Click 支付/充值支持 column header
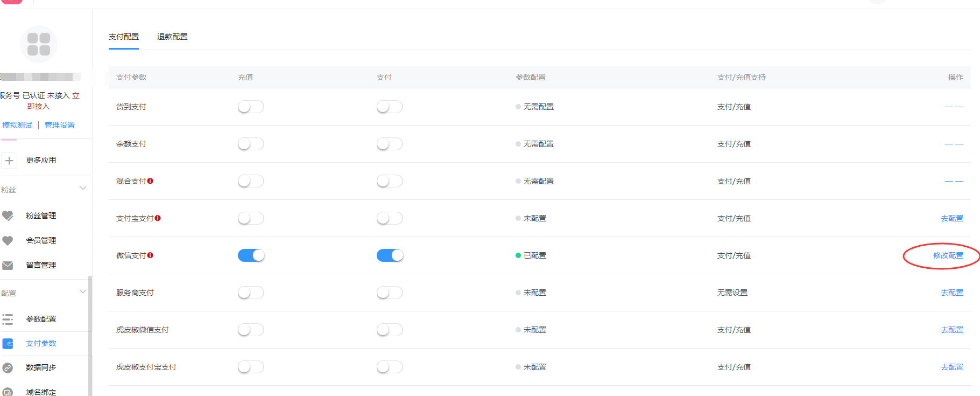The image size is (980, 396). [742, 77]
